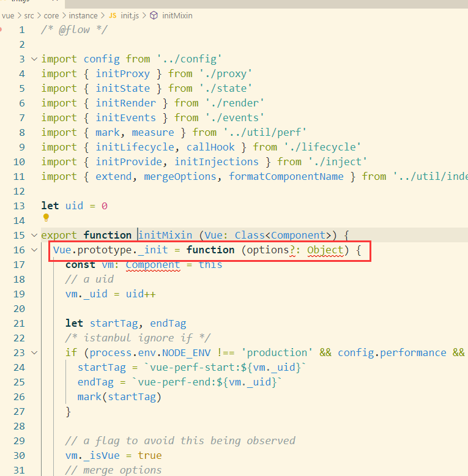Screen dimensions: 468x476
Task: Fold the if block at line 23
Action: coord(34,353)
